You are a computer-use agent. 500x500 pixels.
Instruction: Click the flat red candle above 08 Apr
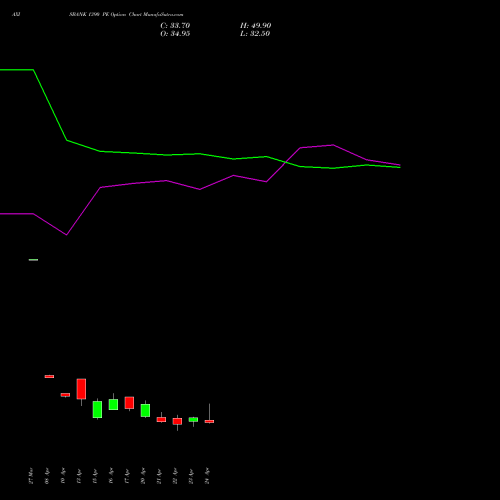pos(49,376)
